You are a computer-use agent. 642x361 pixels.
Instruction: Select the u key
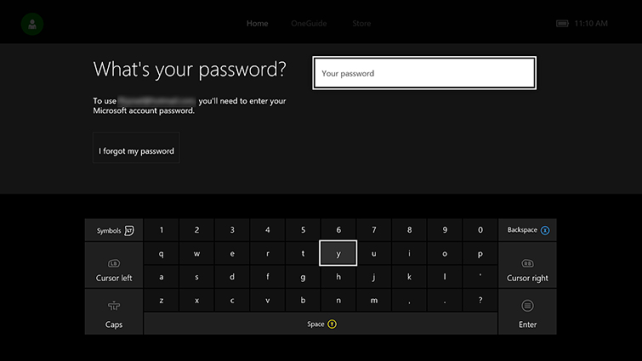(x=374, y=253)
